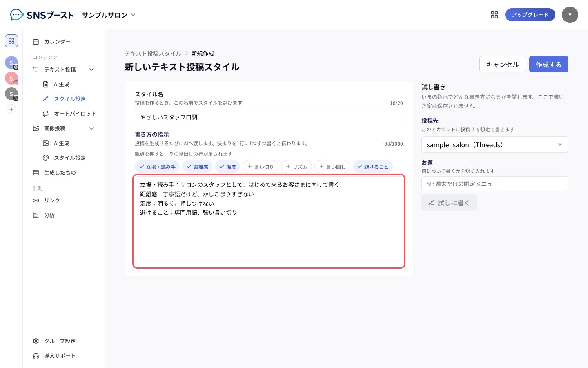Add the リズム chip
Viewport: 588px width, 368px height.
(x=296, y=167)
